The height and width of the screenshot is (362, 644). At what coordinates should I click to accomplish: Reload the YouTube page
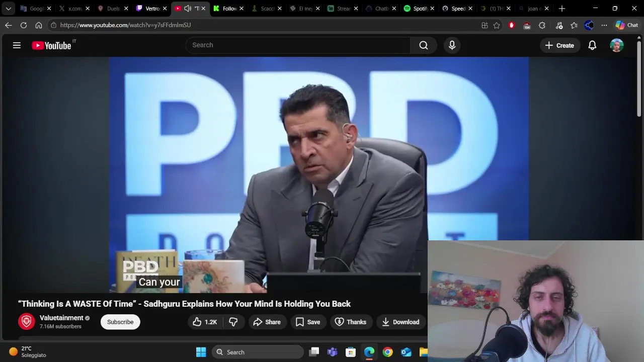tap(24, 25)
